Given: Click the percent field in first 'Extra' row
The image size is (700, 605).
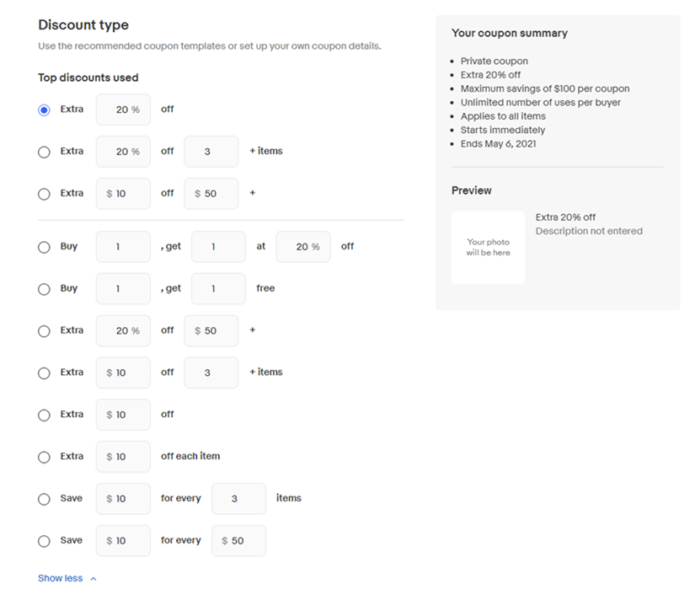Looking at the screenshot, I should 123,110.
